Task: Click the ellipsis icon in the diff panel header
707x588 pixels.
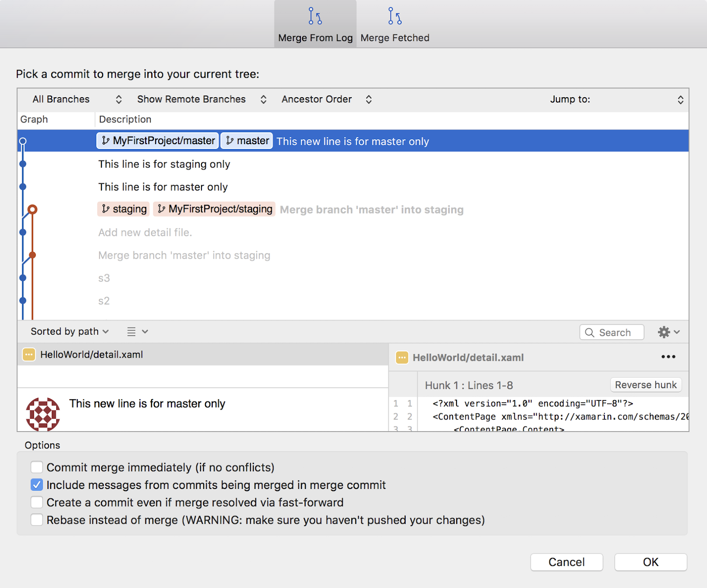Action: (668, 356)
